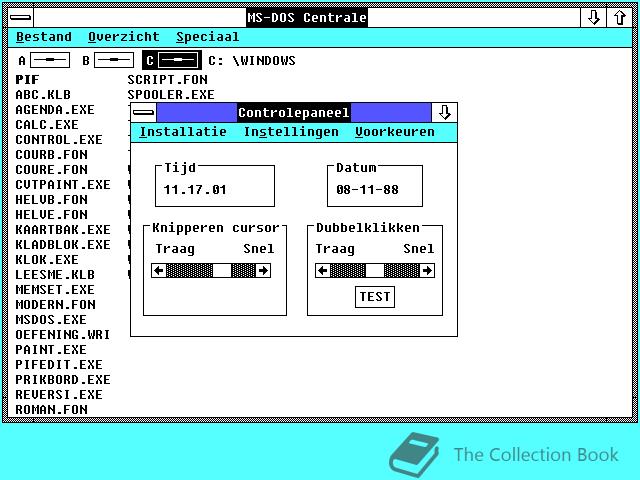This screenshot has width=640, height=480.
Task: Click the Tijd value 11.17.01
Action: tap(195, 190)
